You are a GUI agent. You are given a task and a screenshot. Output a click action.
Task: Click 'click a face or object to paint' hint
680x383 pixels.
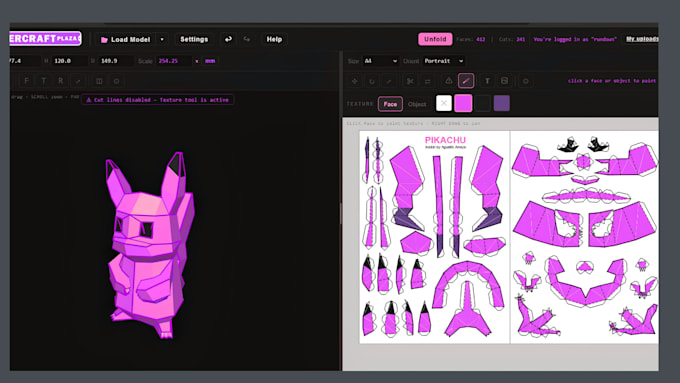point(612,81)
